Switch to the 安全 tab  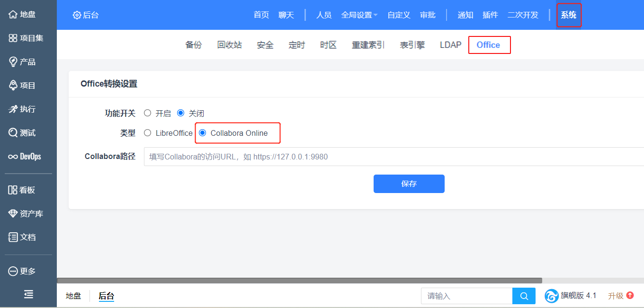coord(265,45)
